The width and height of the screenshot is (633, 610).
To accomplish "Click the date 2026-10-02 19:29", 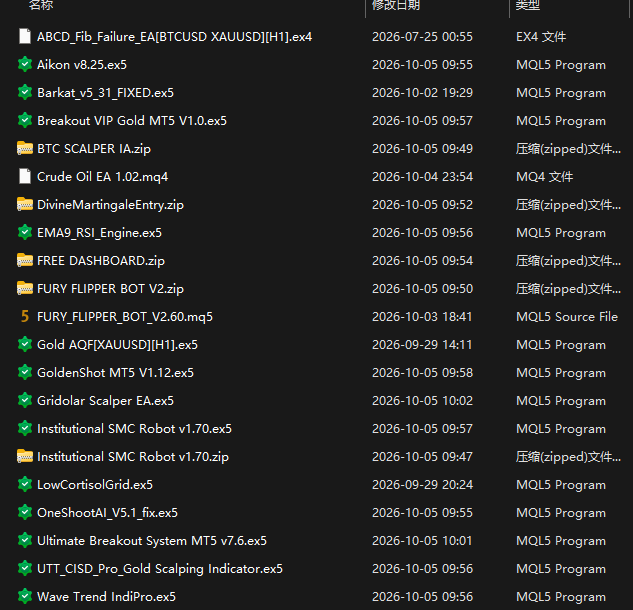I will click(422, 93).
